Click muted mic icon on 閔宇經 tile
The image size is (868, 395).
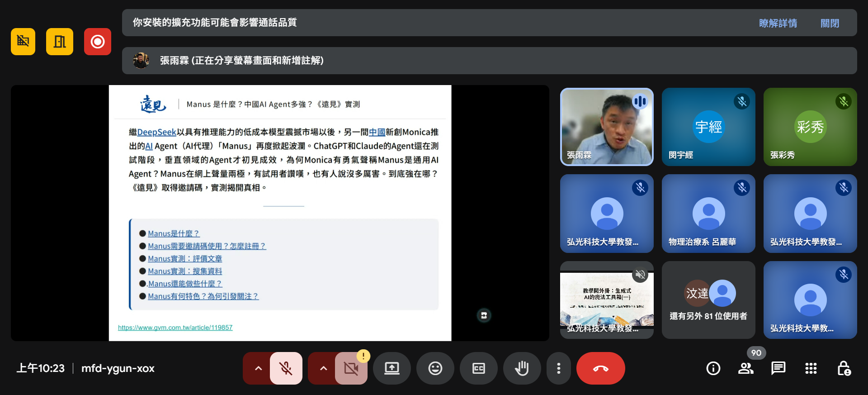742,101
